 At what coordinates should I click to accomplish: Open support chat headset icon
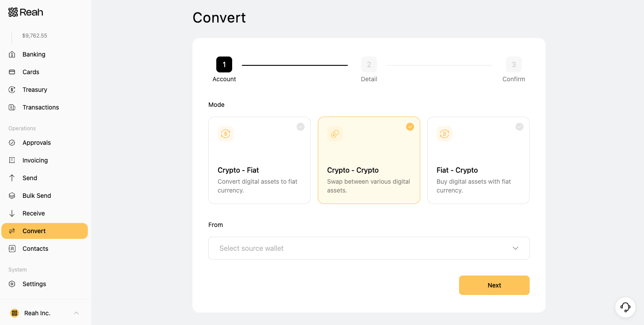tap(625, 307)
